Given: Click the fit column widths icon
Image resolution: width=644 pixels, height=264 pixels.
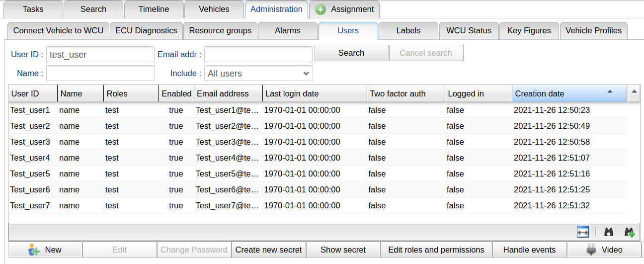Looking at the screenshot, I should (x=583, y=232).
